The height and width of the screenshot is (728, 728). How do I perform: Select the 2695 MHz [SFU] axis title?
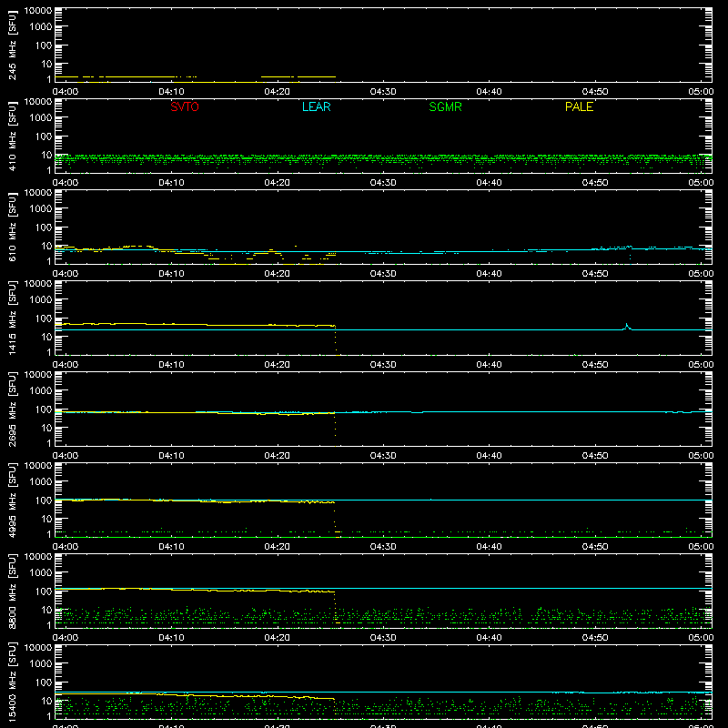click(x=12, y=409)
